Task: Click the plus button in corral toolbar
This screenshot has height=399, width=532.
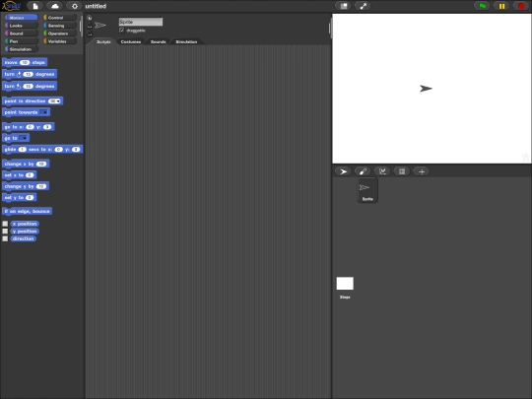Action: [422, 171]
